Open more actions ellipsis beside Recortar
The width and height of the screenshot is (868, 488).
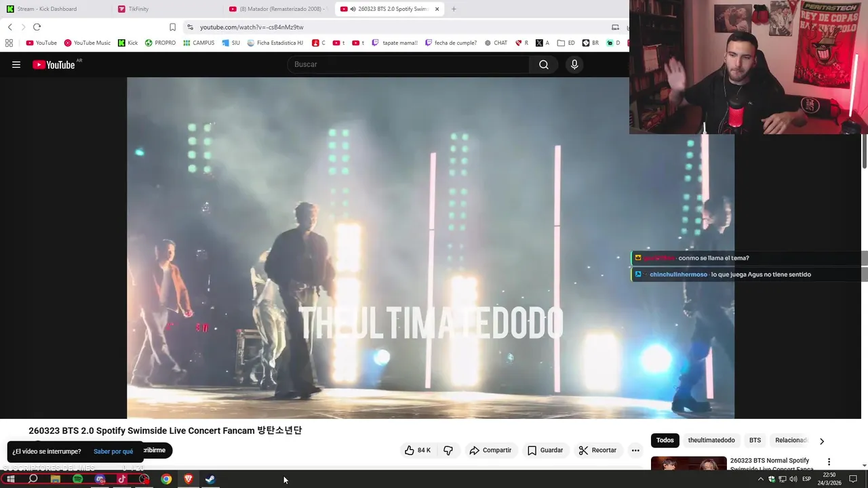635,450
